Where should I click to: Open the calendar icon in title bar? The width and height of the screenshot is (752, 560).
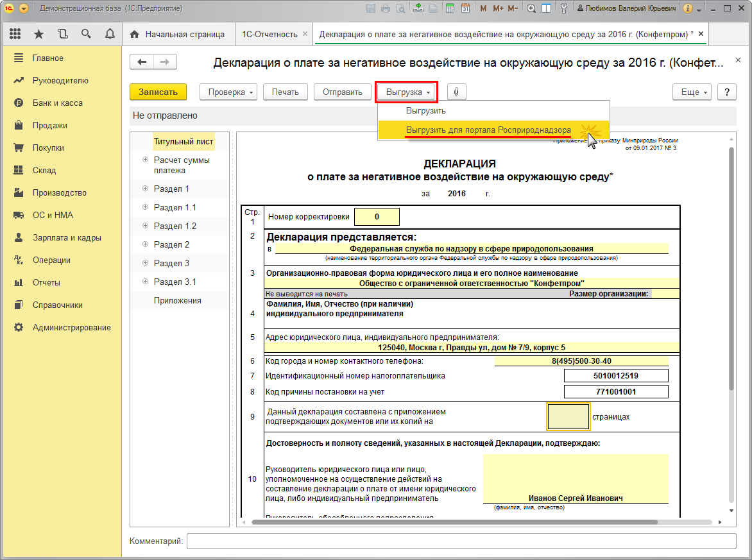click(465, 9)
